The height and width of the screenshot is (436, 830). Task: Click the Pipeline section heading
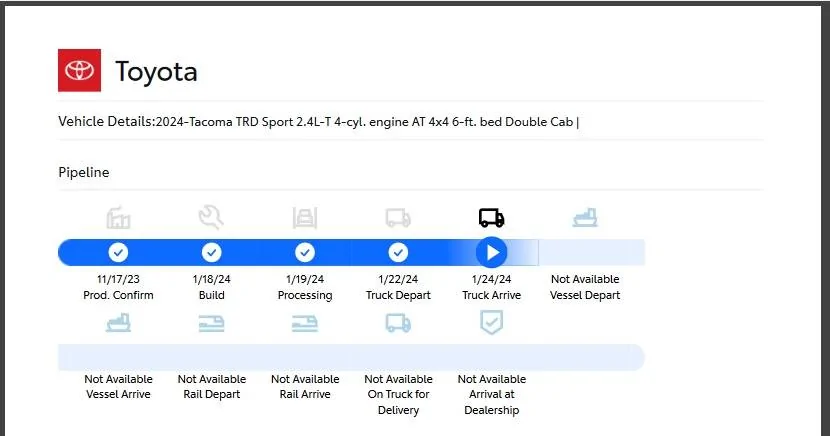[84, 172]
